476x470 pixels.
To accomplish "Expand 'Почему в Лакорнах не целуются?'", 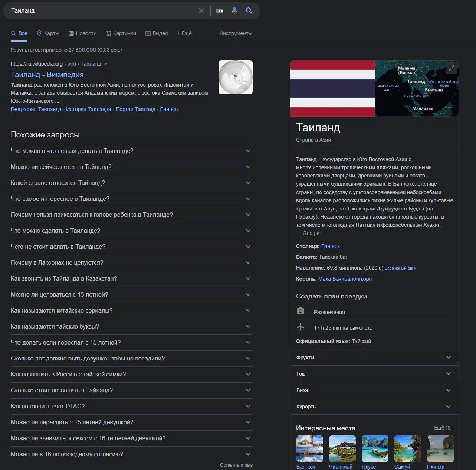I will point(132,263).
